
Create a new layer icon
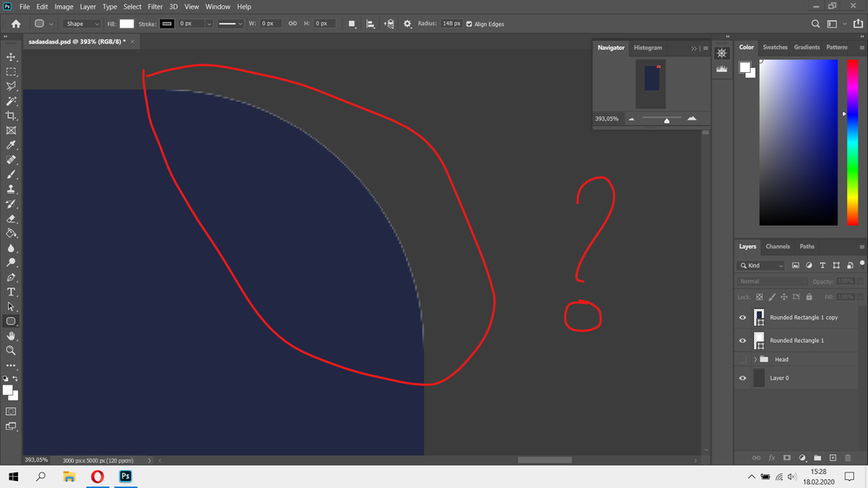(x=832, y=458)
